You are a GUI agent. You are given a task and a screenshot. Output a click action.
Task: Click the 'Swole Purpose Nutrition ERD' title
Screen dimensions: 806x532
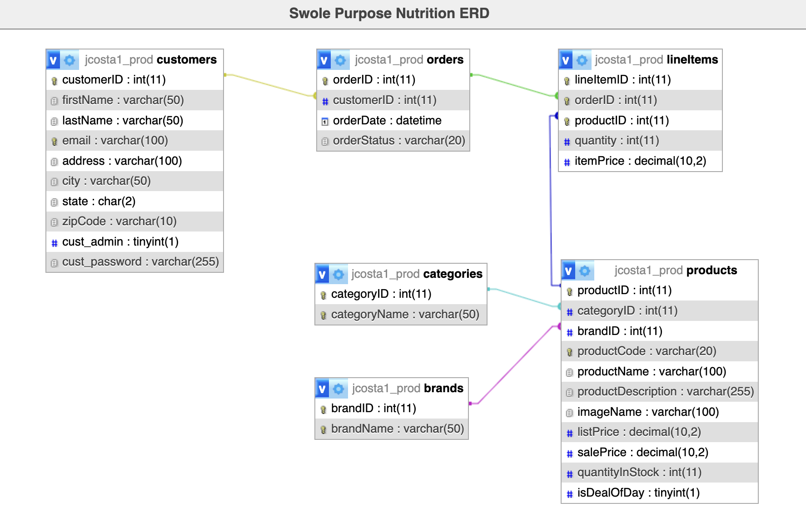click(389, 13)
